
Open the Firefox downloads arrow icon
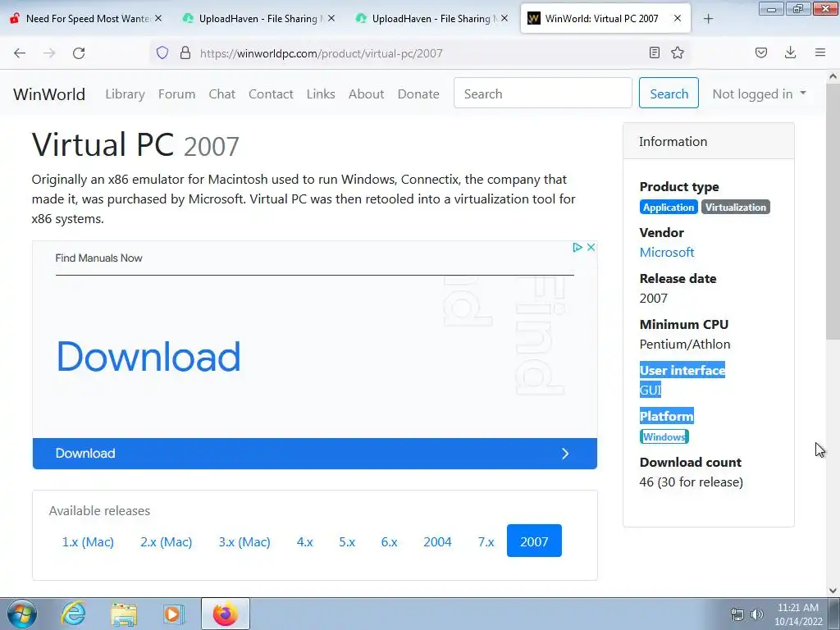click(x=790, y=52)
